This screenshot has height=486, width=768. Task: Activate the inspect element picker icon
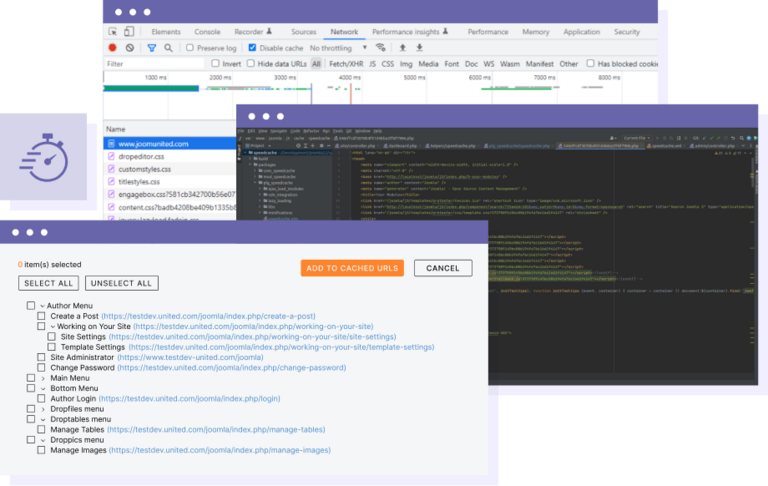114,32
